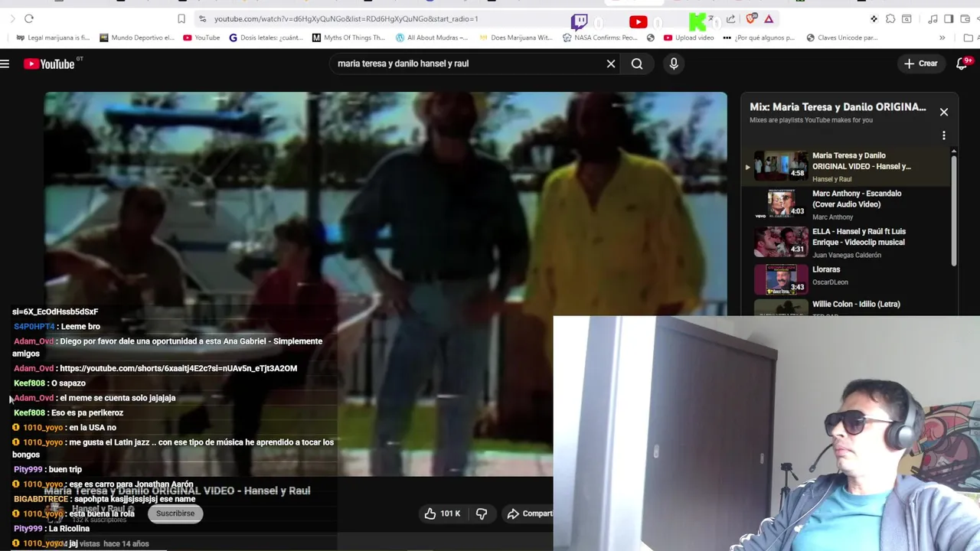
Task: Open the 'Dosis letales' bookmark
Action: click(x=266, y=37)
